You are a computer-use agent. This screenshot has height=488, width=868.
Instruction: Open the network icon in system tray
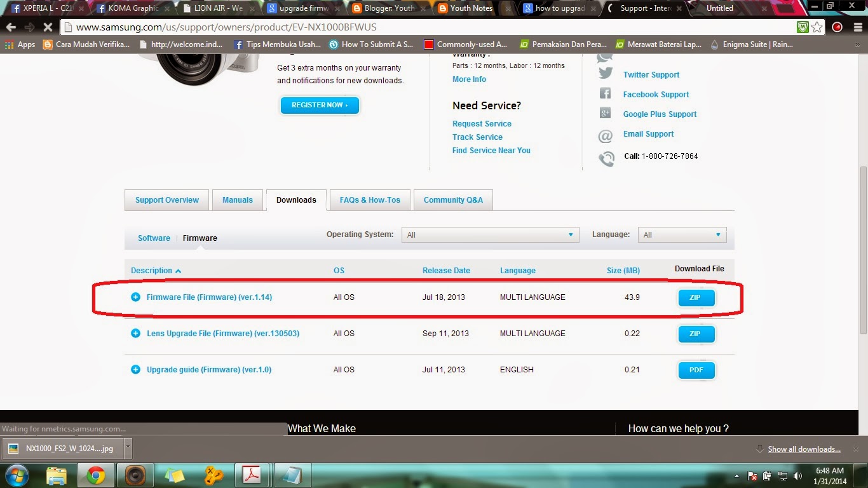click(x=782, y=475)
